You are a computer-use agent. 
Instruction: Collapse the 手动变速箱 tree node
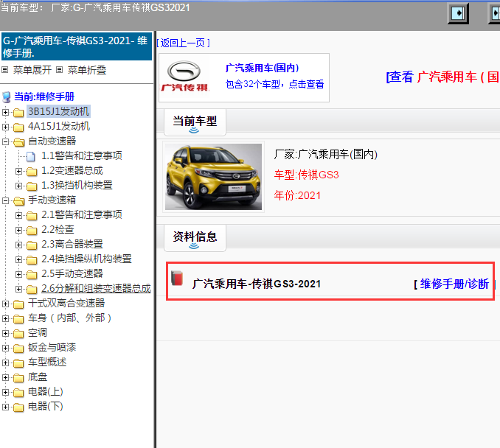click(5, 200)
